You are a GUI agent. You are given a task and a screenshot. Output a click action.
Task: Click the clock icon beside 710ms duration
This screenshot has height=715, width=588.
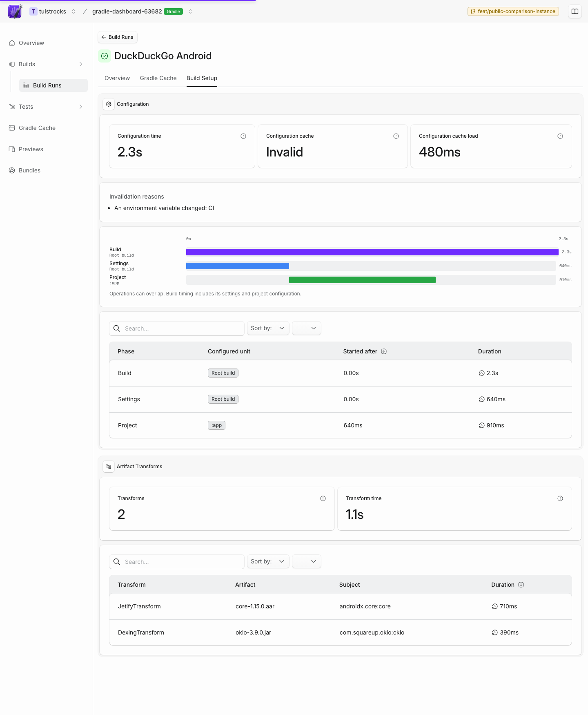click(x=495, y=606)
